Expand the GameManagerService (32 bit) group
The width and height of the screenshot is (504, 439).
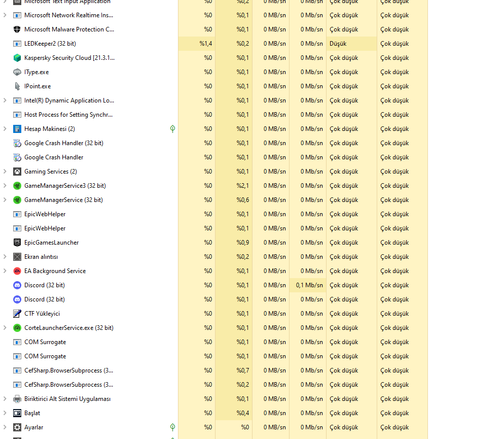[5, 200]
